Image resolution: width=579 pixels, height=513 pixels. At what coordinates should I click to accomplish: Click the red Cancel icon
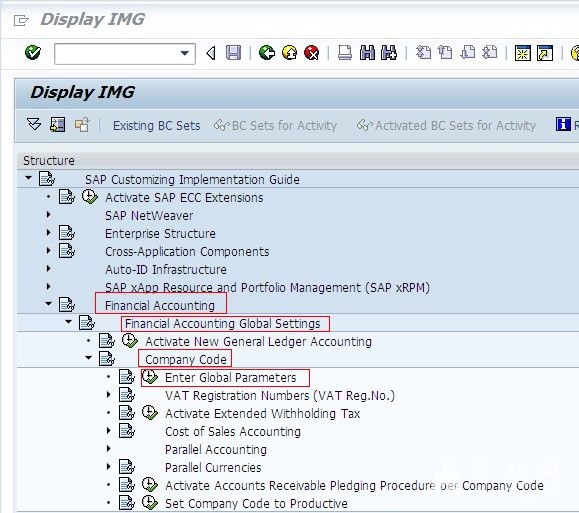[x=312, y=53]
